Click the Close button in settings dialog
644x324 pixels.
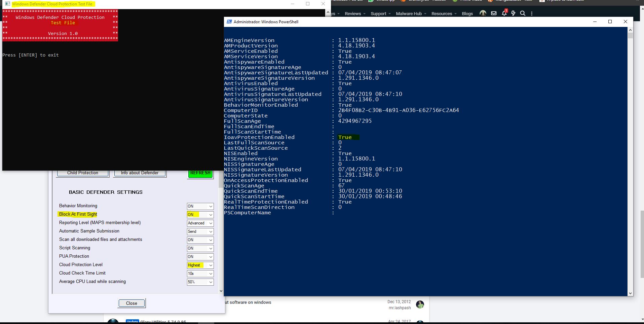click(x=131, y=303)
